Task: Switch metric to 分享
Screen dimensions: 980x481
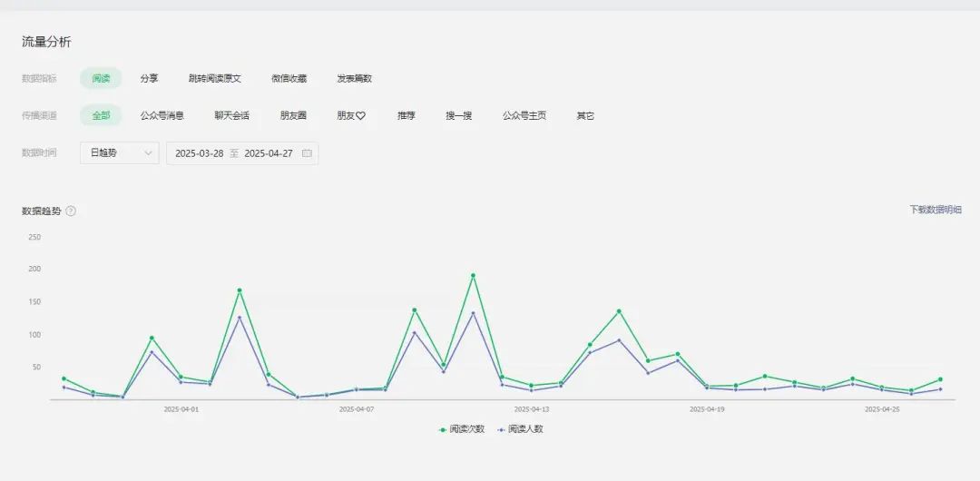Action: 150,78
